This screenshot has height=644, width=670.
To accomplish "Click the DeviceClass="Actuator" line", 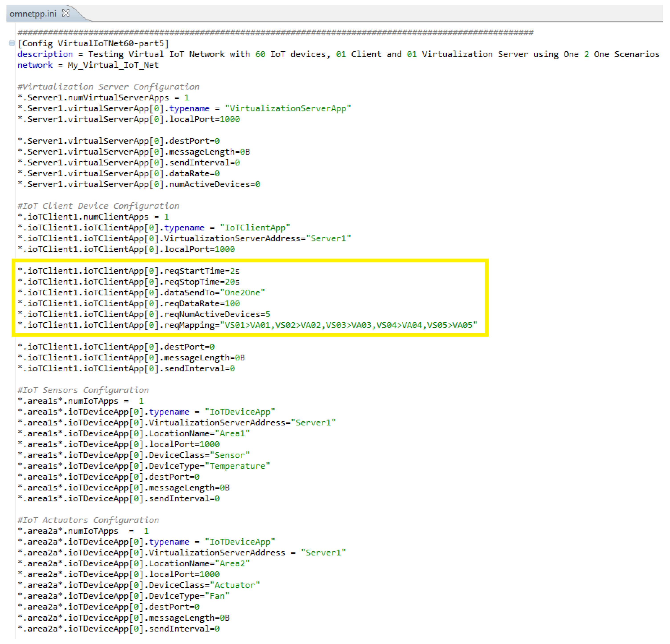I will (x=139, y=585).
